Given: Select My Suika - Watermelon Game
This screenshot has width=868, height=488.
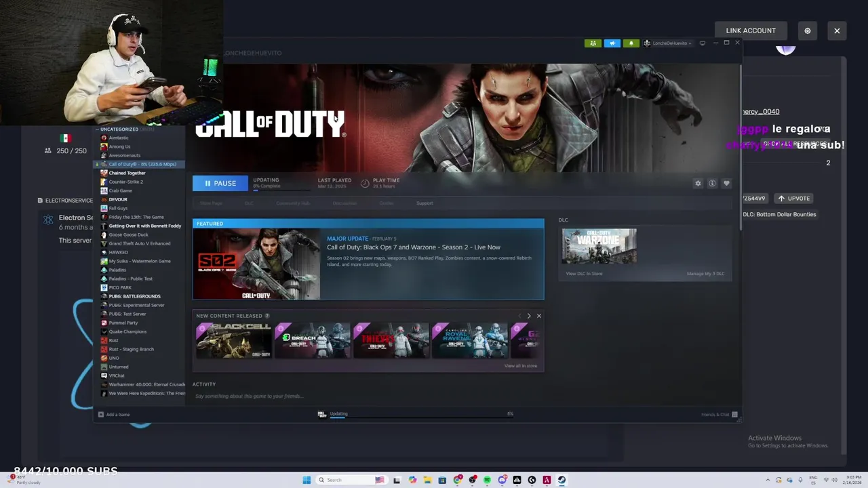Looking at the screenshot, I should (139, 261).
